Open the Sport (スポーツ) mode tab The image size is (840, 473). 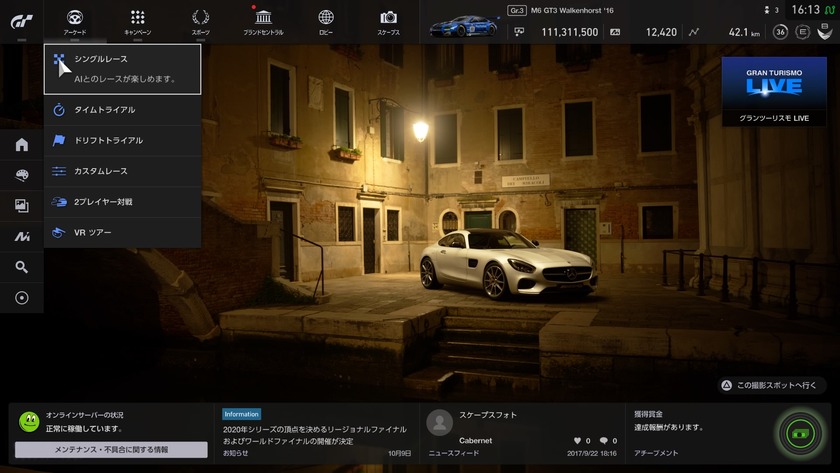click(x=200, y=22)
